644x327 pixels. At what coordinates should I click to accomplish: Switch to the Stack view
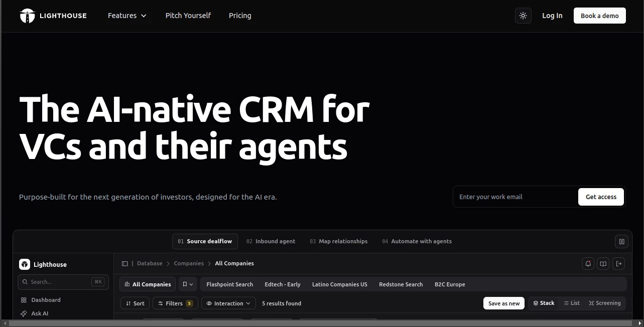(x=544, y=303)
